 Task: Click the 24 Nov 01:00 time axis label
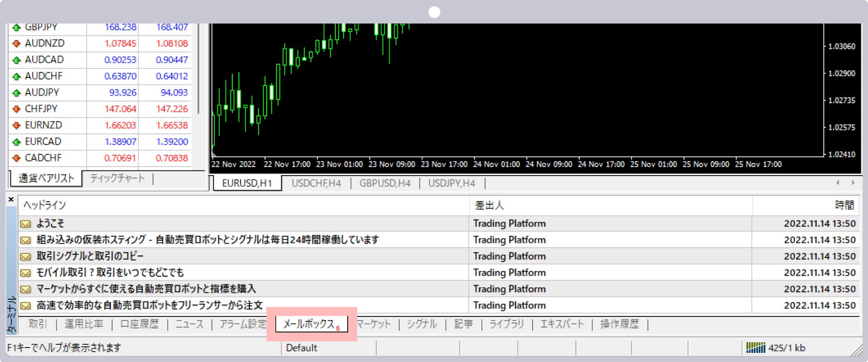tap(496, 164)
